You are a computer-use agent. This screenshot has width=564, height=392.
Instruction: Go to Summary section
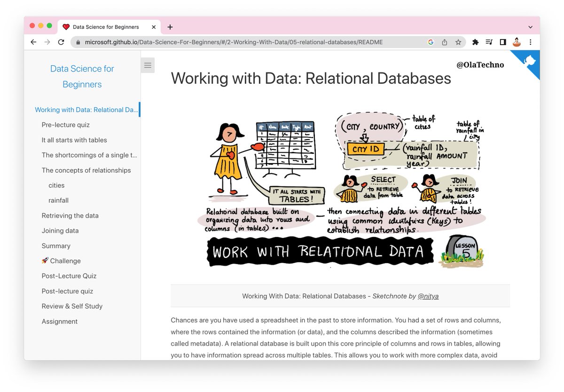(x=56, y=245)
